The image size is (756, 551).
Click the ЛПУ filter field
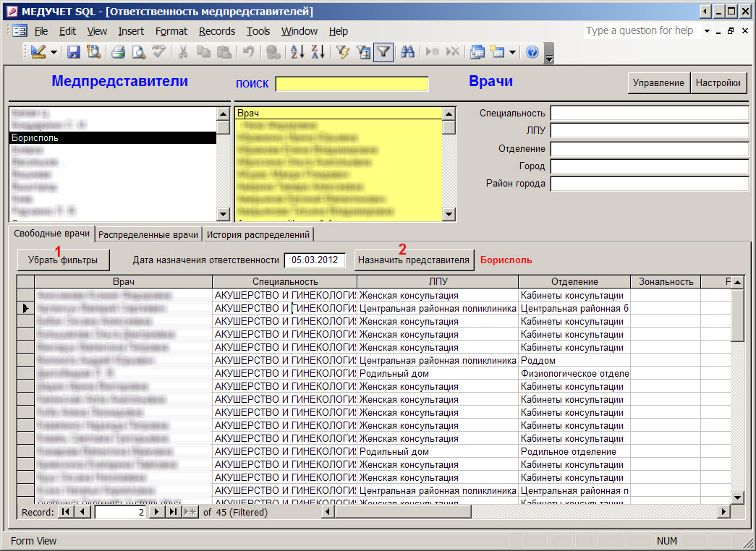[x=650, y=131]
